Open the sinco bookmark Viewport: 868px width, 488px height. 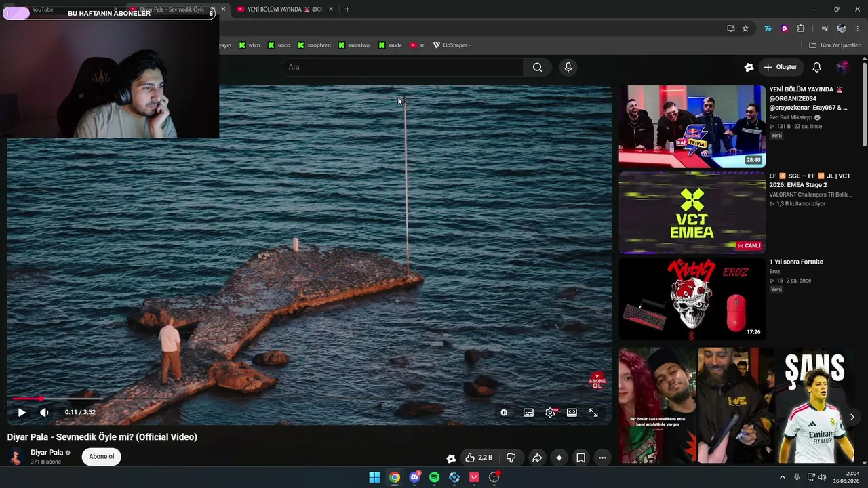[x=279, y=45]
